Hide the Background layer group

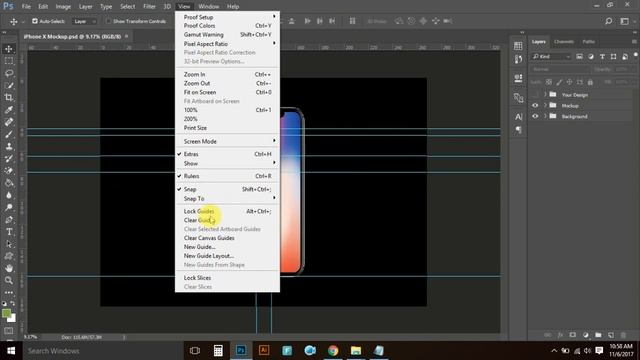click(x=535, y=116)
